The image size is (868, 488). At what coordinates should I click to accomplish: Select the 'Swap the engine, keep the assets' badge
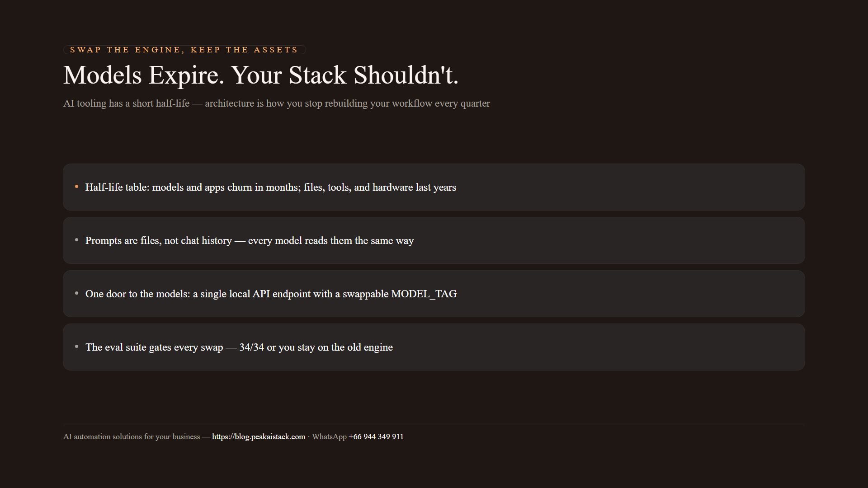tap(184, 50)
